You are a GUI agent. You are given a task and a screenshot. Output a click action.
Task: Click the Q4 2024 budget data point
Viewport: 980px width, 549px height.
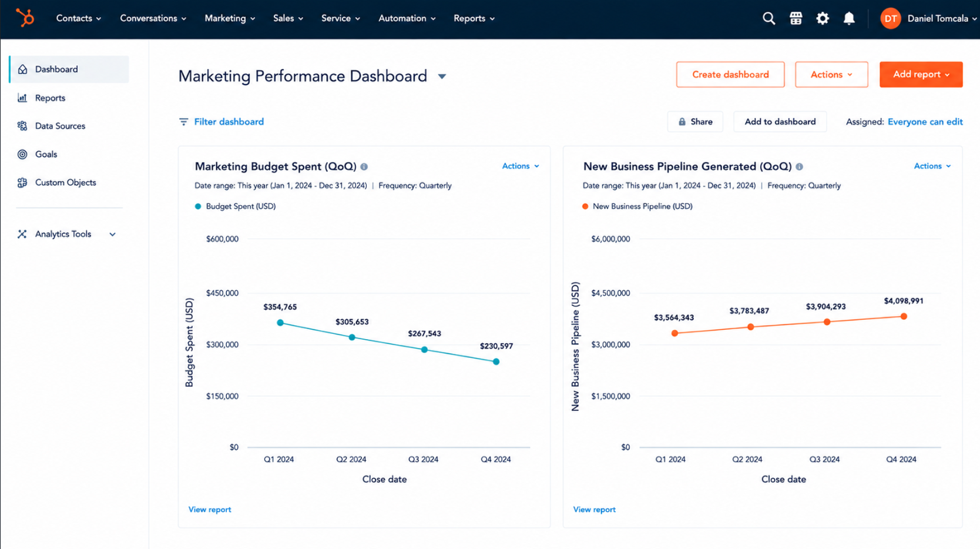coord(496,362)
